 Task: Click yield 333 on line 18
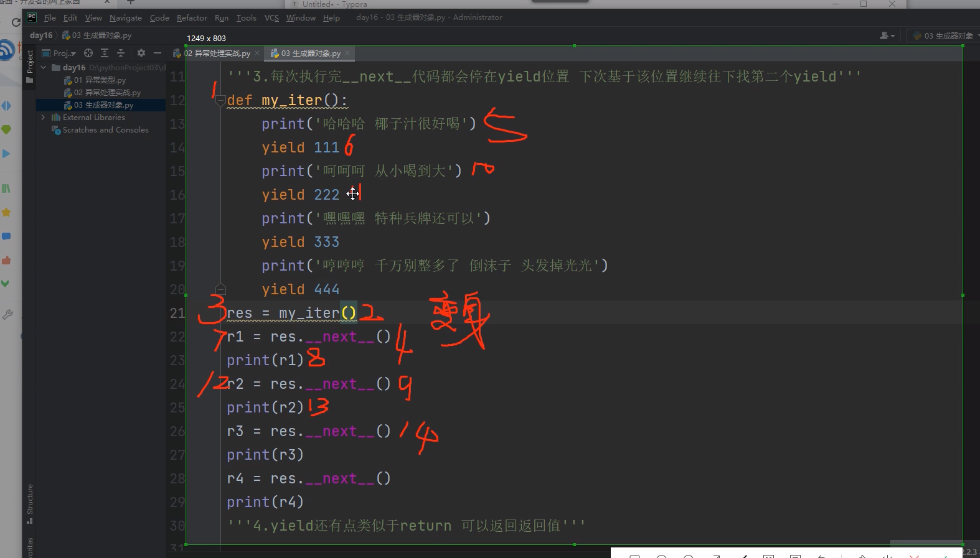pyautogui.click(x=300, y=242)
